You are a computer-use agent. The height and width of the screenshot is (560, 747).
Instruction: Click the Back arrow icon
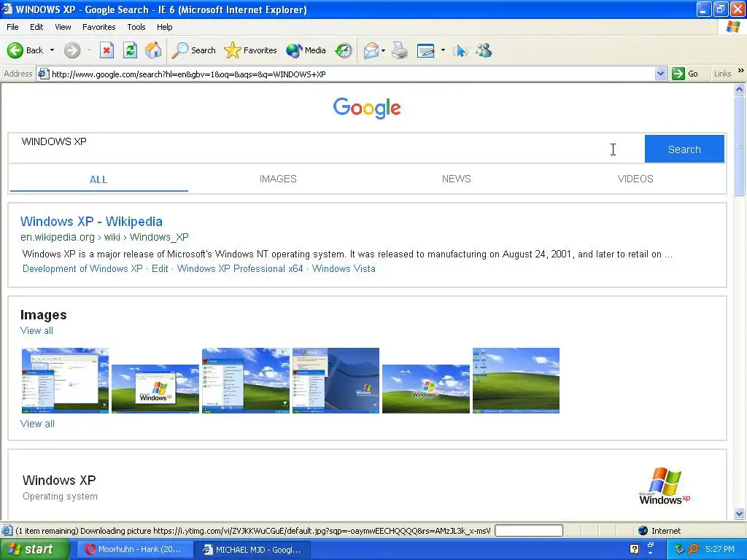(x=15, y=50)
